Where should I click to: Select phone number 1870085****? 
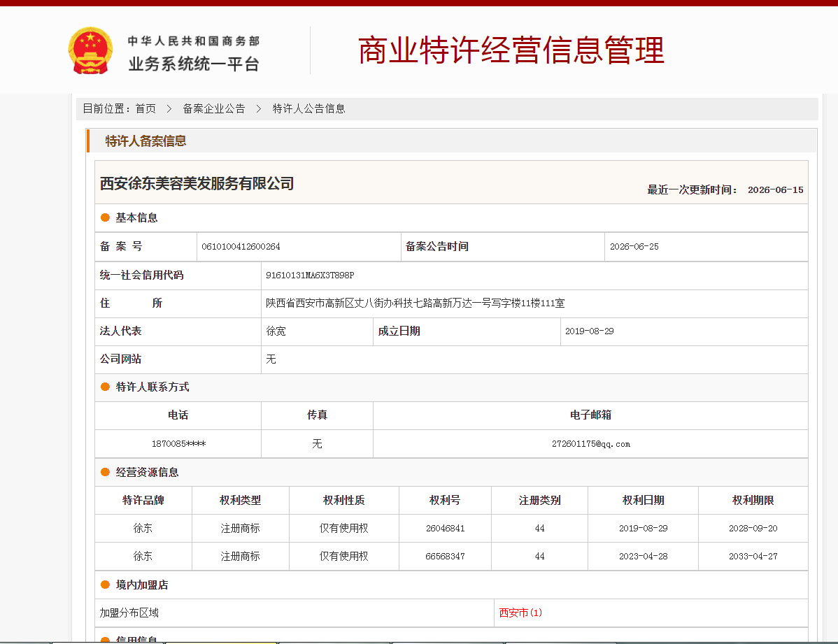[x=178, y=443]
